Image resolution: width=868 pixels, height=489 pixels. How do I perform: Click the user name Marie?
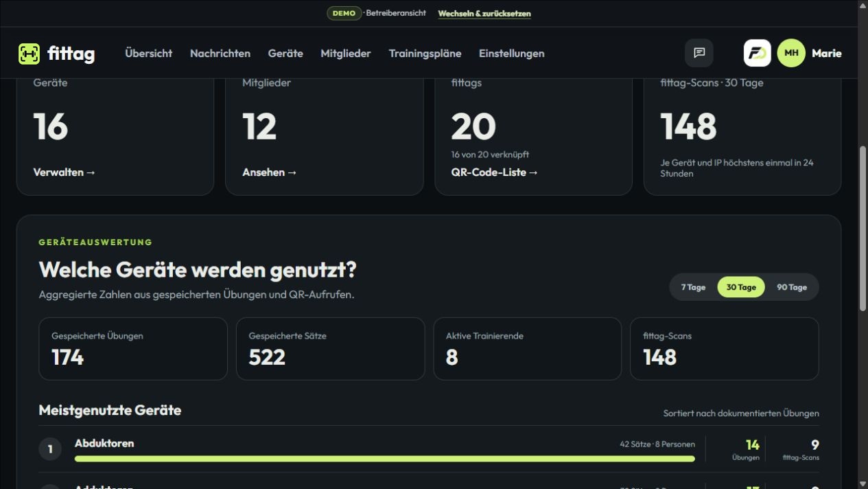827,53
